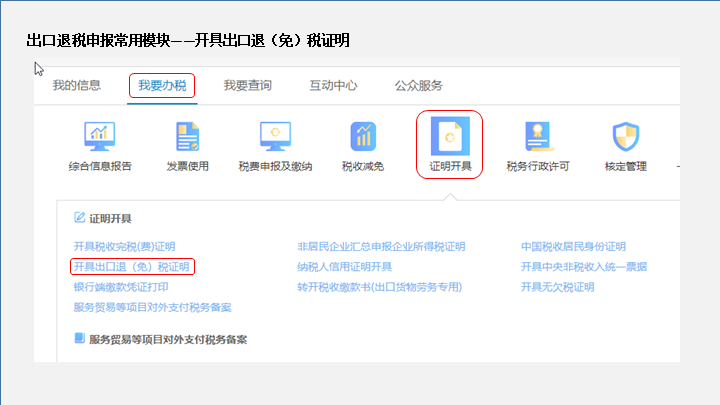The width and height of the screenshot is (720, 405).
Task: Switch to 我要办税 tab
Action: (x=162, y=85)
